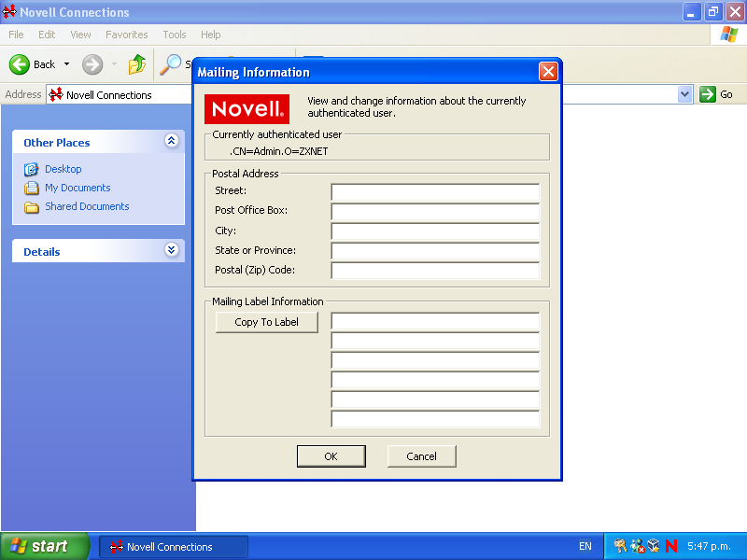Click the Windows flag logo in menu bar
Image resolution: width=747 pixels, height=560 pixels.
tap(729, 35)
